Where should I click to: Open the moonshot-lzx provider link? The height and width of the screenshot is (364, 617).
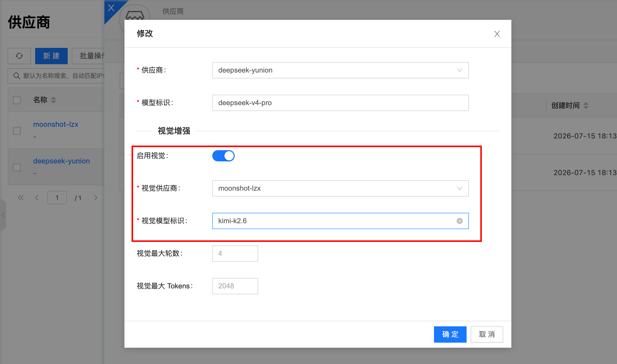click(56, 124)
